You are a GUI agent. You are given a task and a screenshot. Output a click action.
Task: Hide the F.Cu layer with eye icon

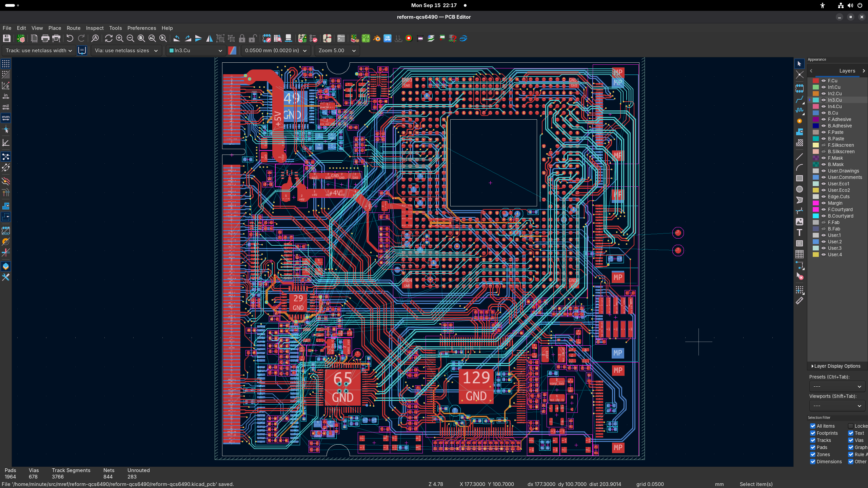coord(824,81)
